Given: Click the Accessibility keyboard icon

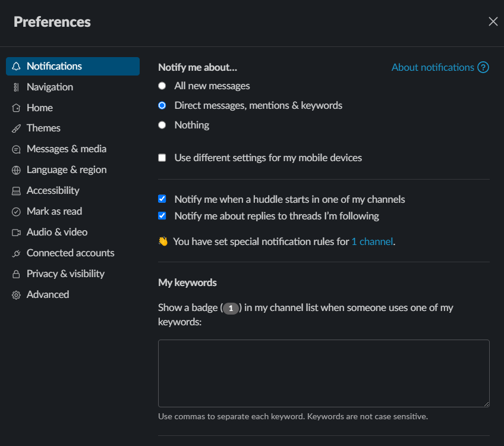Looking at the screenshot, I should 16,191.
